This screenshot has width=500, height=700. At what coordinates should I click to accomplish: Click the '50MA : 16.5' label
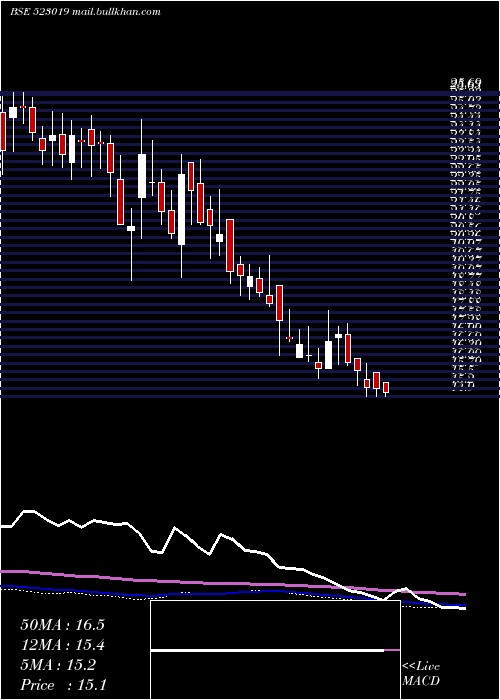62,625
